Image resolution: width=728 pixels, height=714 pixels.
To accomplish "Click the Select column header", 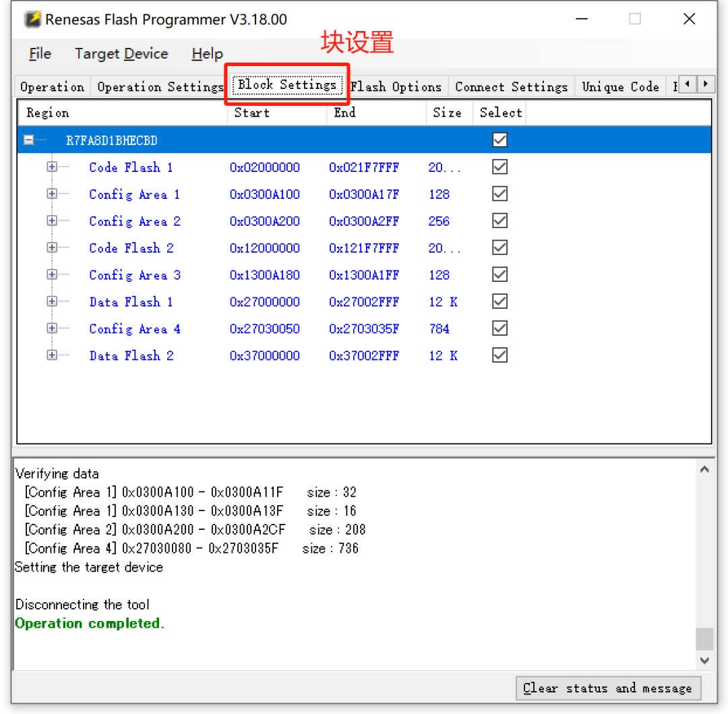I will point(499,113).
